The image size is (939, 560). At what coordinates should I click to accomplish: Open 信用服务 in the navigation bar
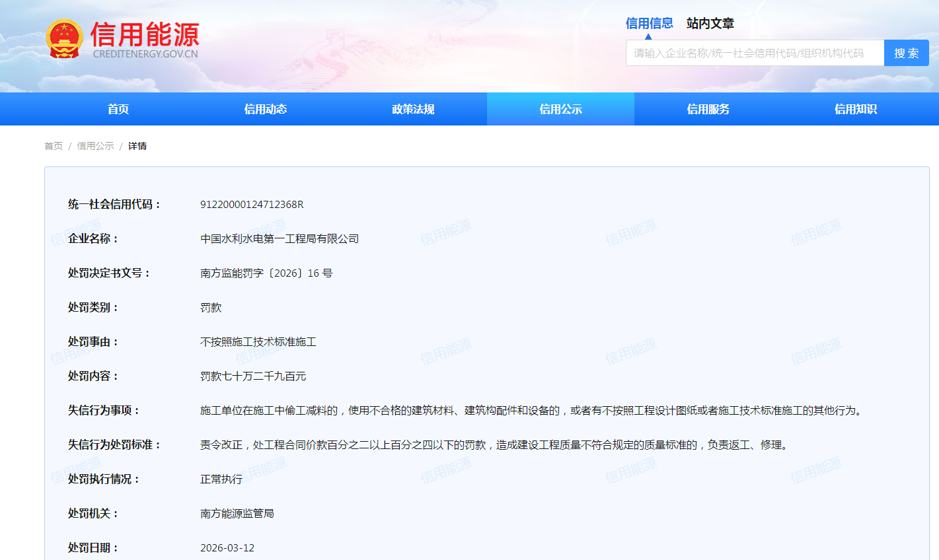pyautogui.click(x=708, y=109)
